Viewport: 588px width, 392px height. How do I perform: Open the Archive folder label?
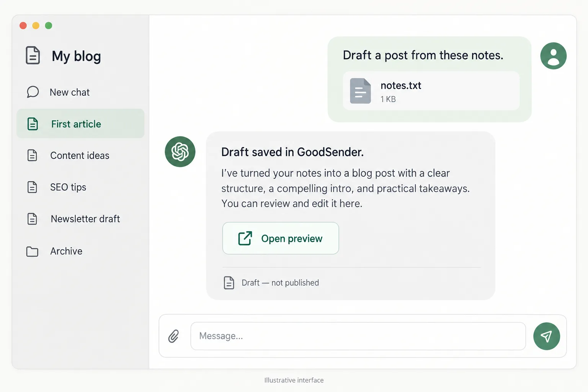pyautogui.click(x=66, y=251)
